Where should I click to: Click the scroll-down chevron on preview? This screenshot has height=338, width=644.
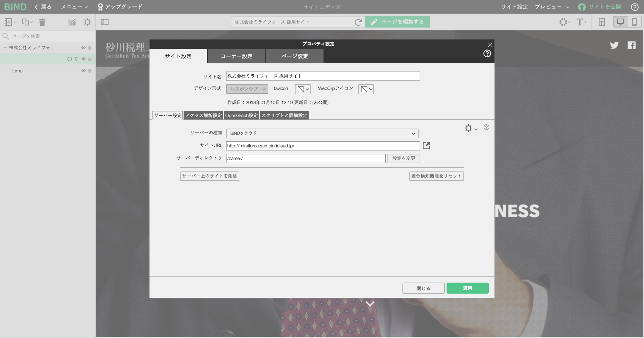(x=370, y=304)
